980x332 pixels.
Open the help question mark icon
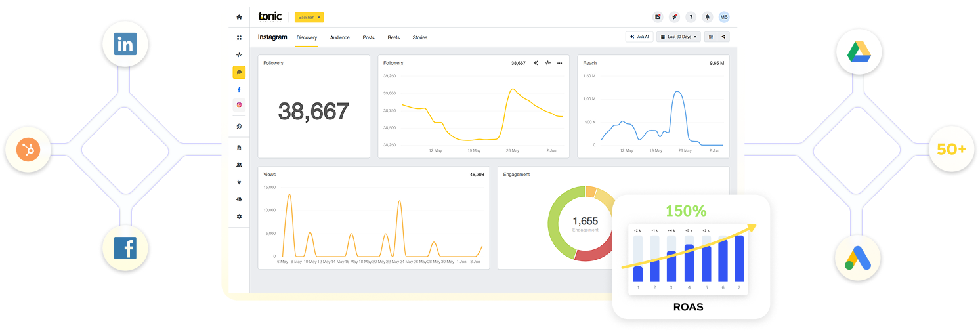click(x=691, y=17)
